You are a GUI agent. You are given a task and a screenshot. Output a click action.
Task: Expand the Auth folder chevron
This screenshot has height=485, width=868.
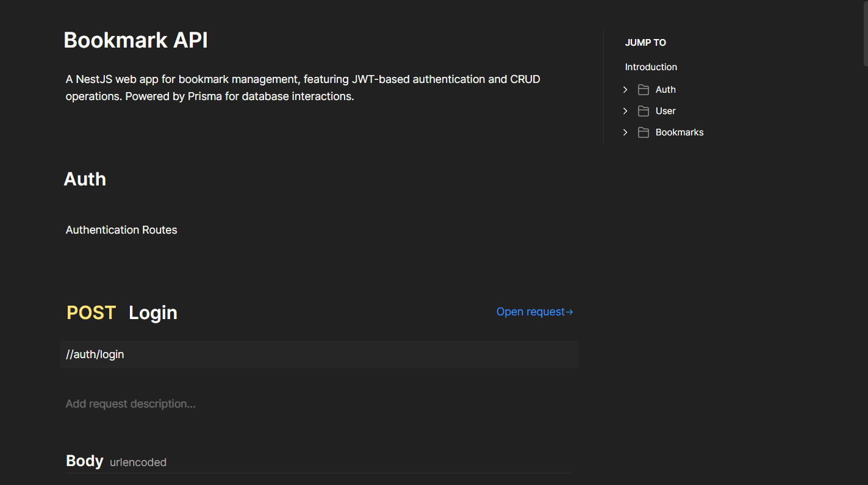click(625, 90)
